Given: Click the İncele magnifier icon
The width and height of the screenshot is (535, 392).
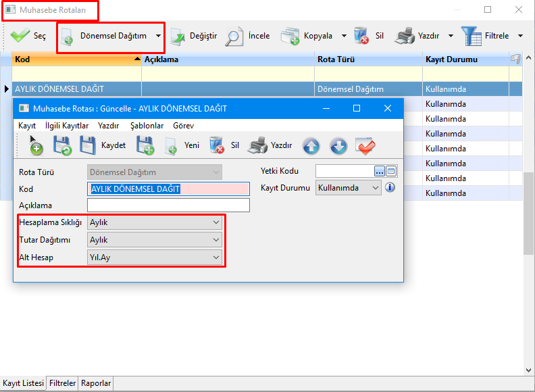Looking at the screenshot, I should click(x=234, y=36).
